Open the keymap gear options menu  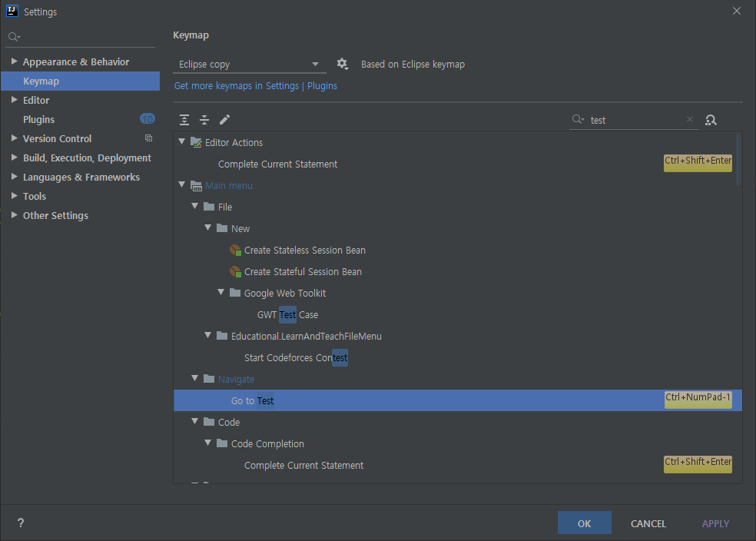(343, 64)
